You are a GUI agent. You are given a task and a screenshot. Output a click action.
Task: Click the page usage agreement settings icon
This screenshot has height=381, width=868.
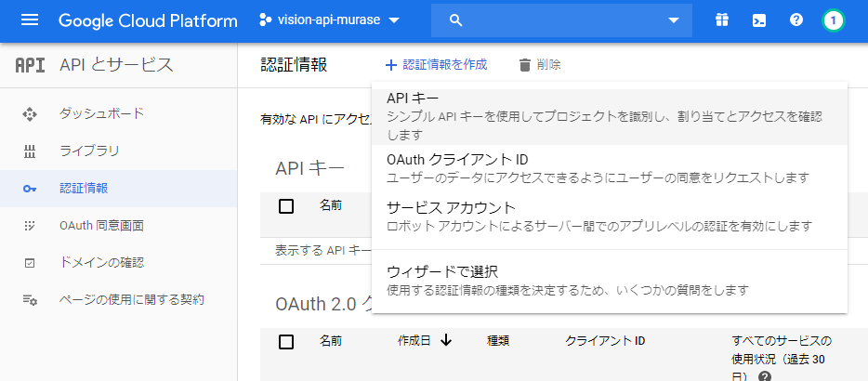pos(30,300)
